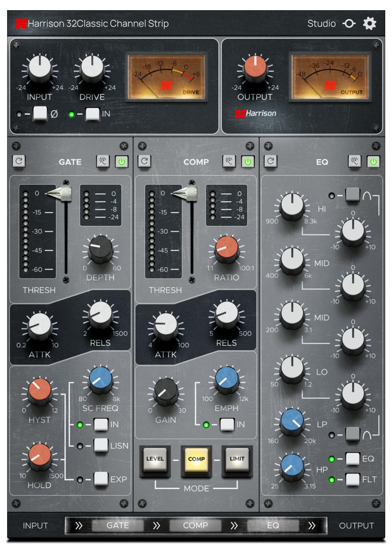This screenshot has width=392, height=547.
Task: Toggle the gate SC FREQ IN switch
Action: point(101,424)
